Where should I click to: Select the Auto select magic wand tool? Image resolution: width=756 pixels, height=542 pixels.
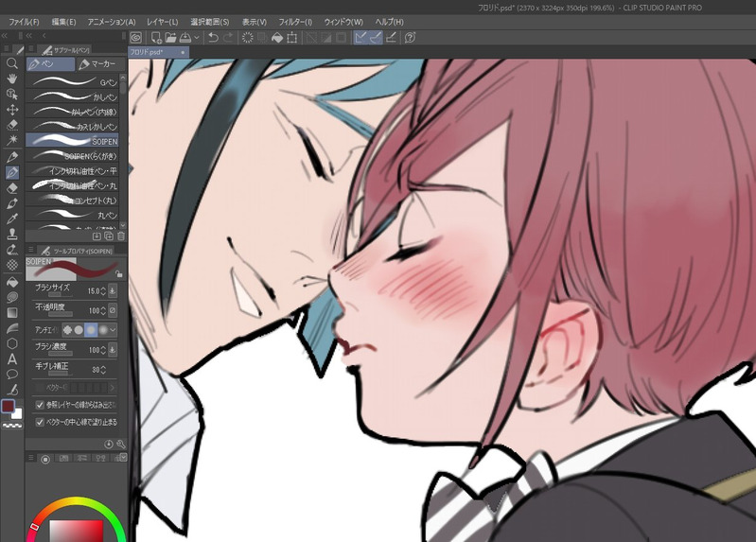tap(12, 140)
